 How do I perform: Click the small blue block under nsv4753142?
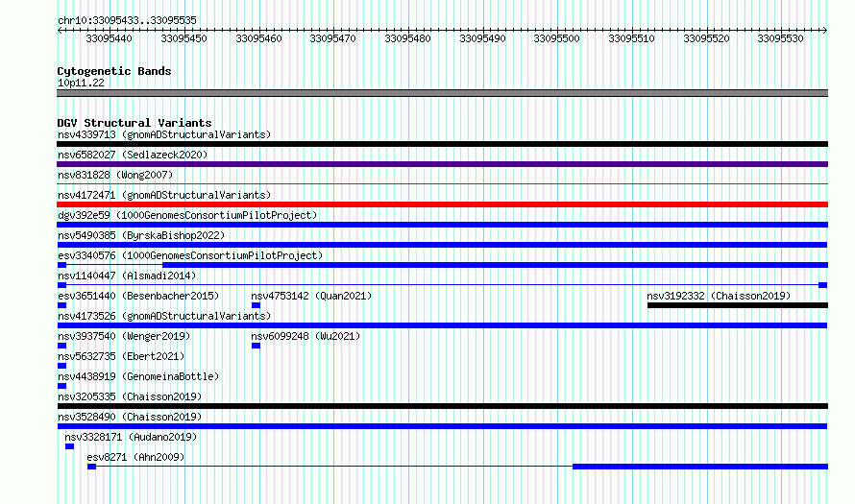[256, 305]
